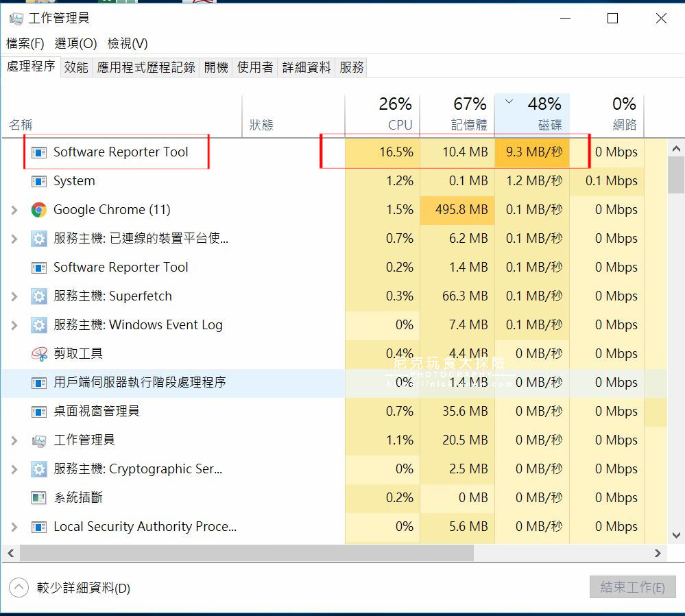Click the 服務主機: Cryptographic Ser... gear icon
This screenshot has width=685, height=616.
(39, 469)
